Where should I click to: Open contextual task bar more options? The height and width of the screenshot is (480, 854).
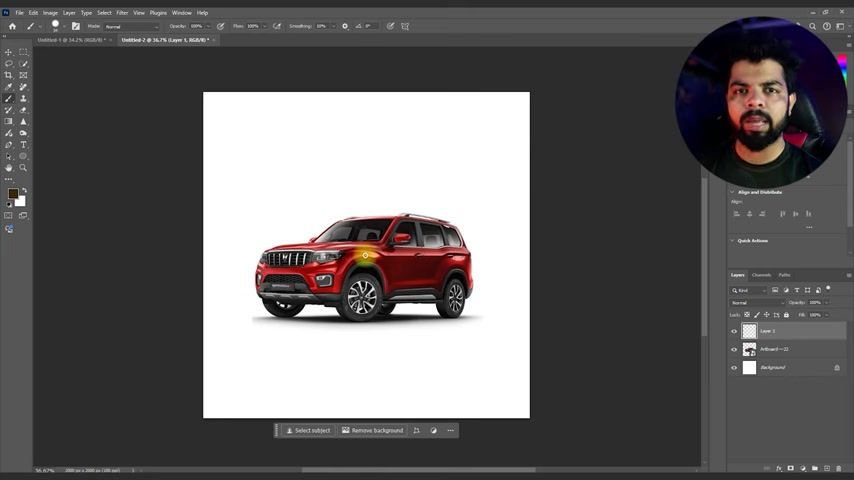[450, 430]
